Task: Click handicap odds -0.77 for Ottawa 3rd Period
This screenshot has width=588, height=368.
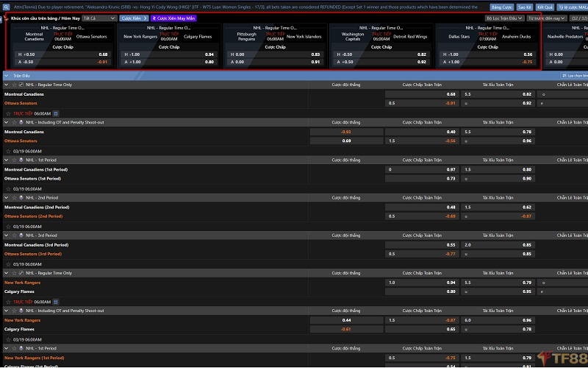Action: [422, 254]
